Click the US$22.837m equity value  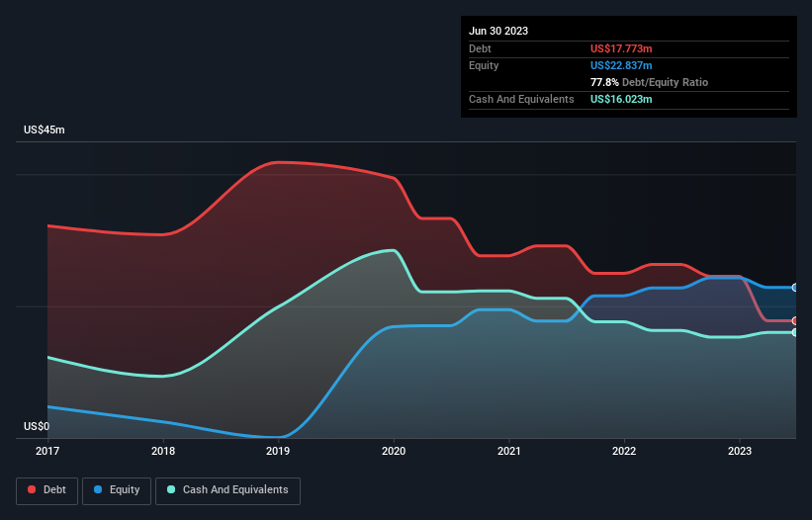click(x=621, y=65)
